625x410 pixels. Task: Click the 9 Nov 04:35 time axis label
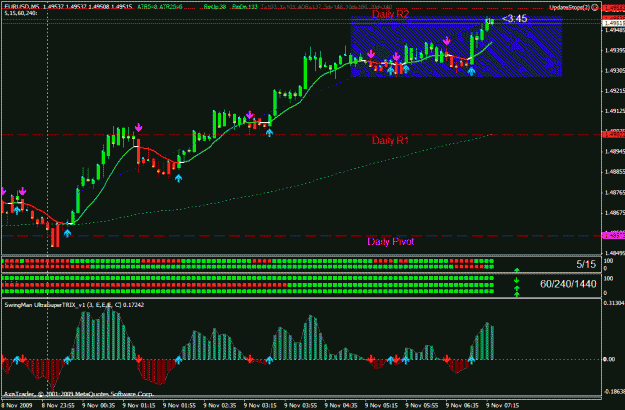(341, 405)
